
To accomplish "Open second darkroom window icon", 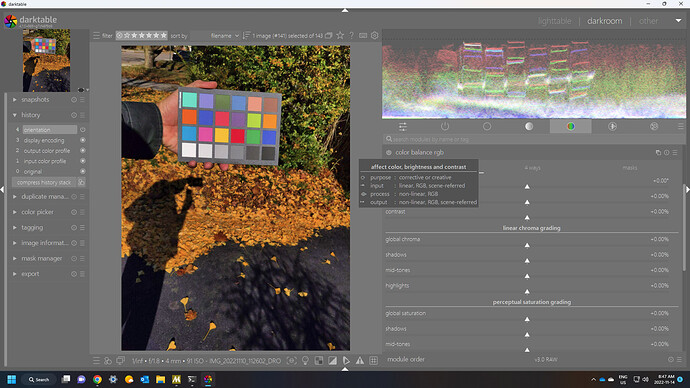I will 120,361.
